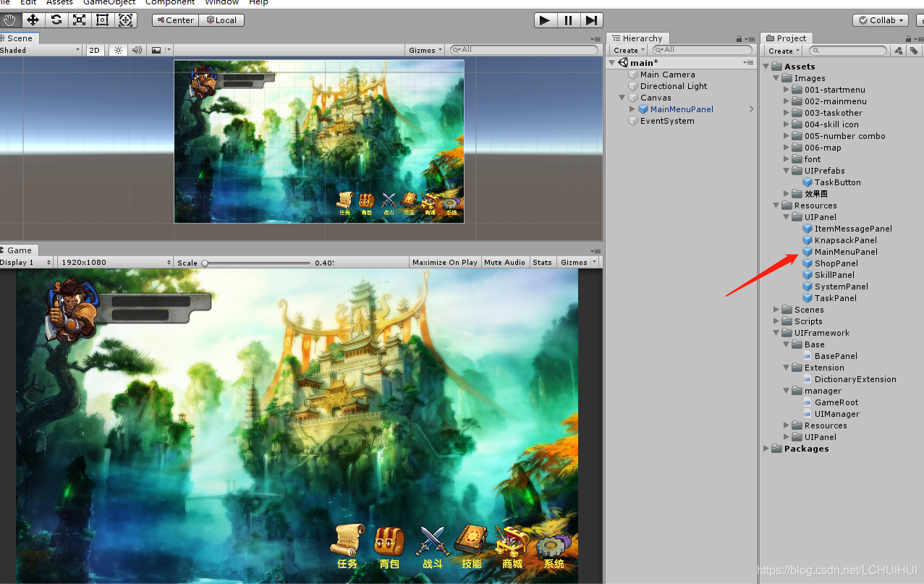
Task: Collapse the Canvas object in Hierarchy
Action: (x=622, y=98)
